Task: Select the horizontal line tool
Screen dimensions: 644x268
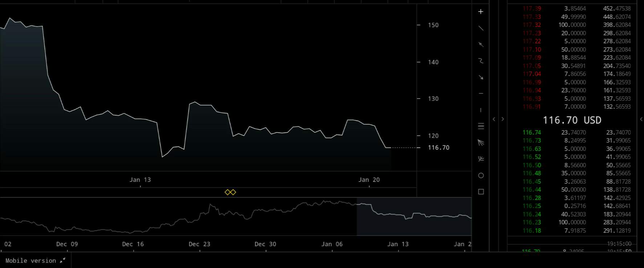Action: point(481,93)
